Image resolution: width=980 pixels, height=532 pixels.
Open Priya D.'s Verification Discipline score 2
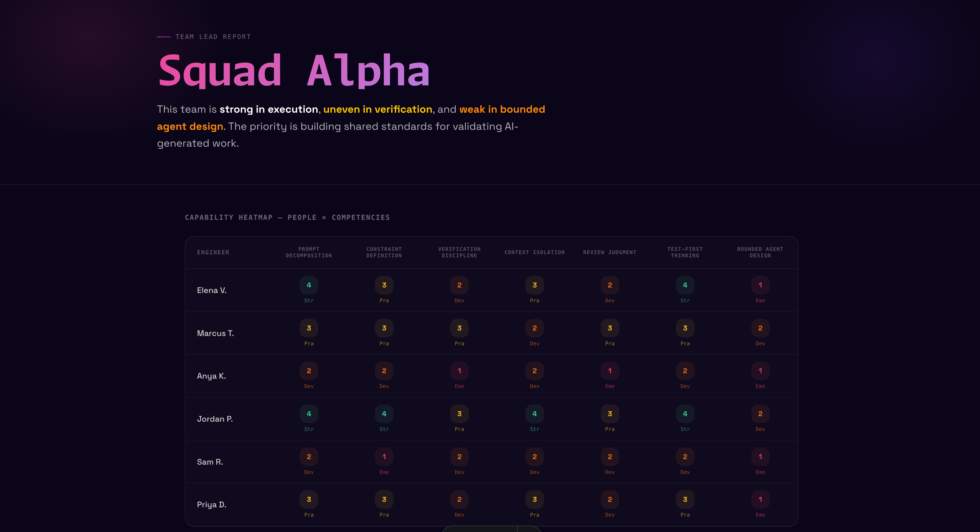coord(459,499)
